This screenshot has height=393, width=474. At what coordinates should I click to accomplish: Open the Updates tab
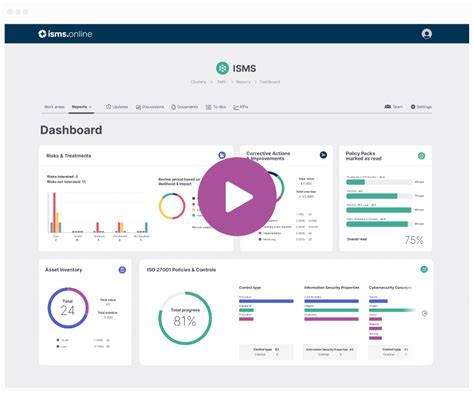(x=117, y=107)
